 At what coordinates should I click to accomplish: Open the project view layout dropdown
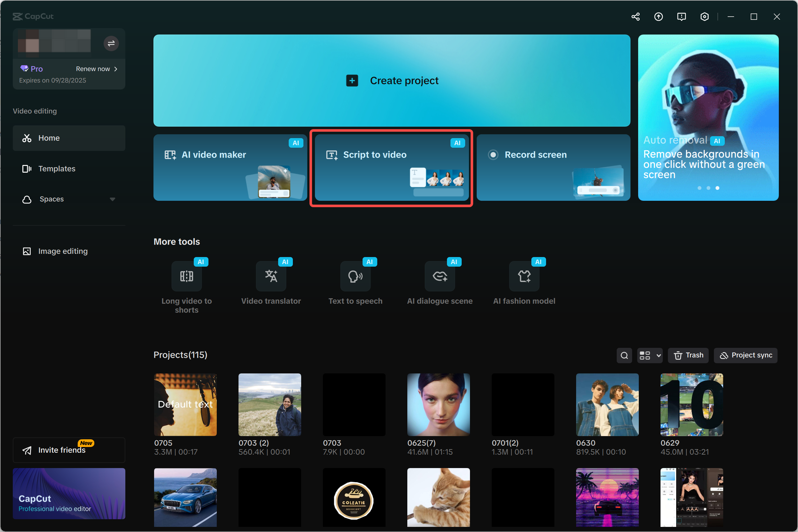(650, 355)
